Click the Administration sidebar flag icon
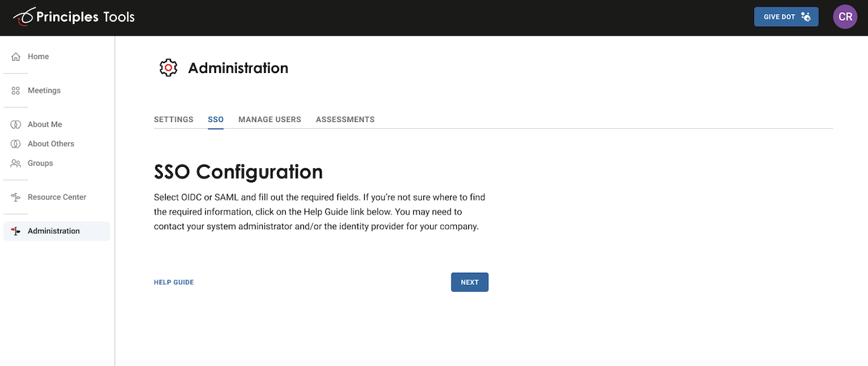Image resolution: width=868 pixels, height=366 pixels. point(15,231)
